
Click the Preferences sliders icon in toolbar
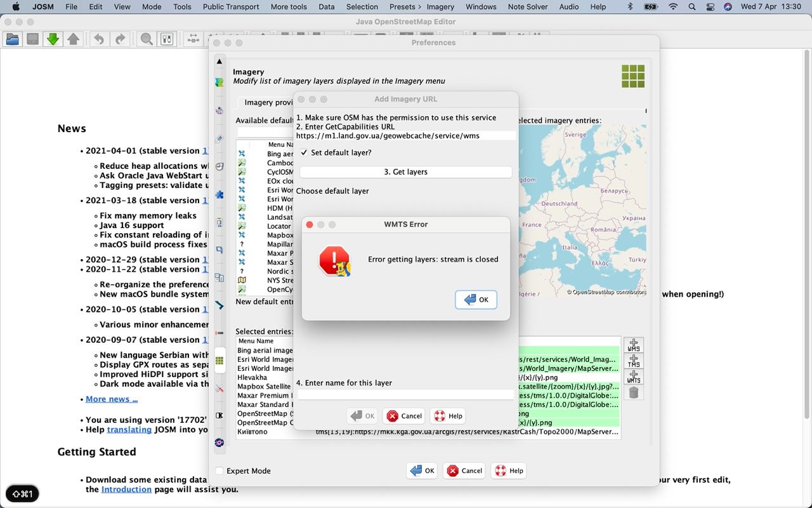167,39
